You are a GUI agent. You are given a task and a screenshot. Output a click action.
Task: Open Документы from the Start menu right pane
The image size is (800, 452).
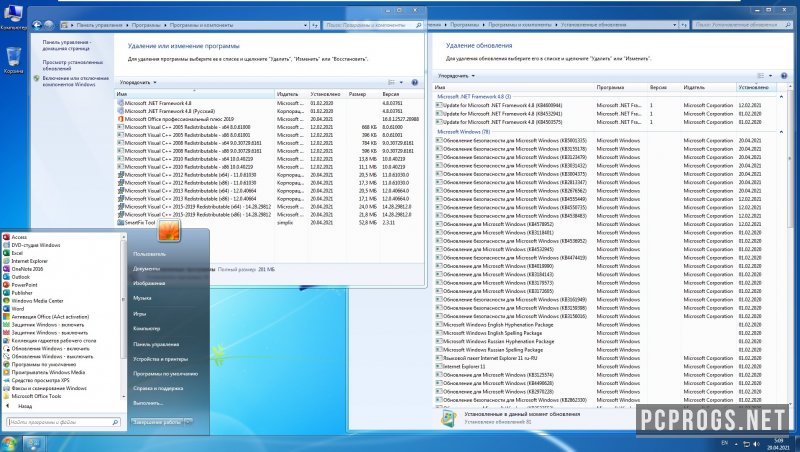coord(146,269)
